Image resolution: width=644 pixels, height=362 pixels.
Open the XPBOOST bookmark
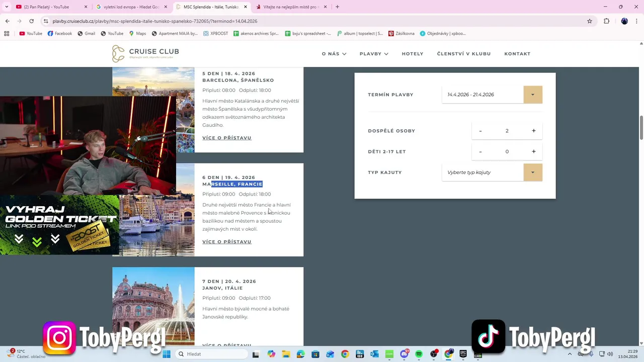215,34
